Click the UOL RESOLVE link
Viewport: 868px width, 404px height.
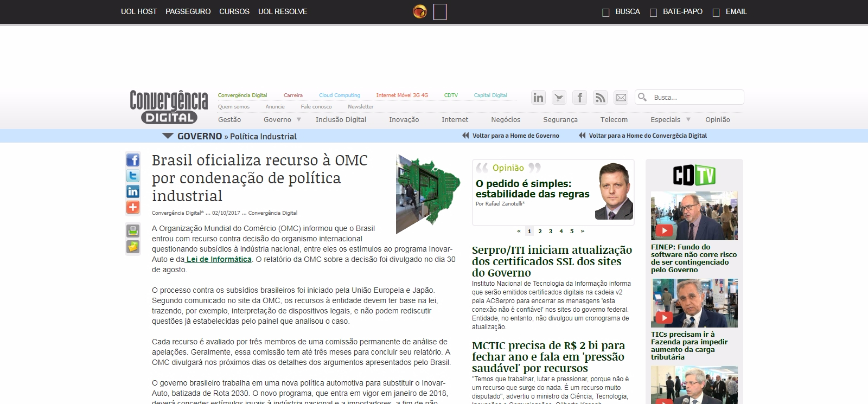[283, 11]
